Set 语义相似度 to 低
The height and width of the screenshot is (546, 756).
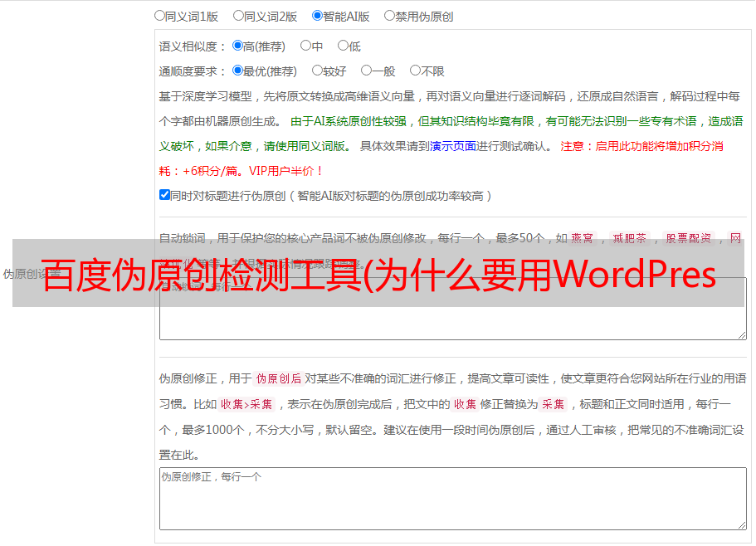(343, 46)
